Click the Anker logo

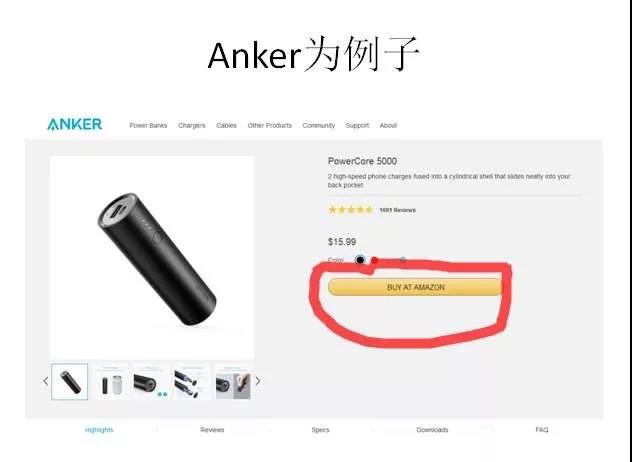point(75,125)
